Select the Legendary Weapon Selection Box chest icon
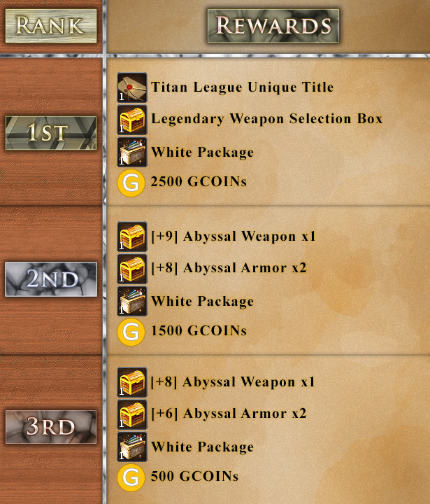 [x=132, y=120]
